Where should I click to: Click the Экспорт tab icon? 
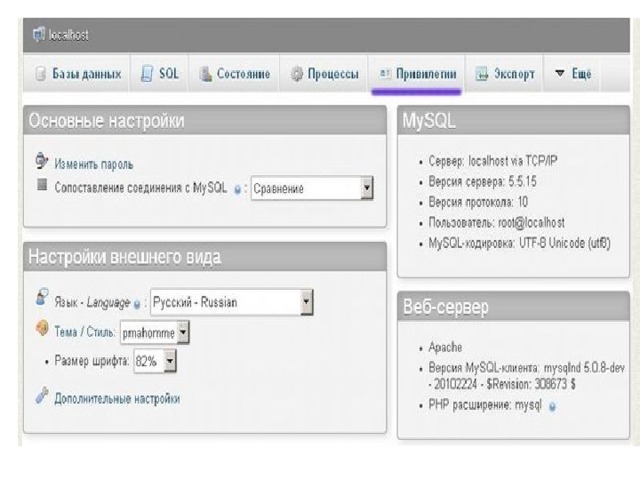[x=481, y=74]
